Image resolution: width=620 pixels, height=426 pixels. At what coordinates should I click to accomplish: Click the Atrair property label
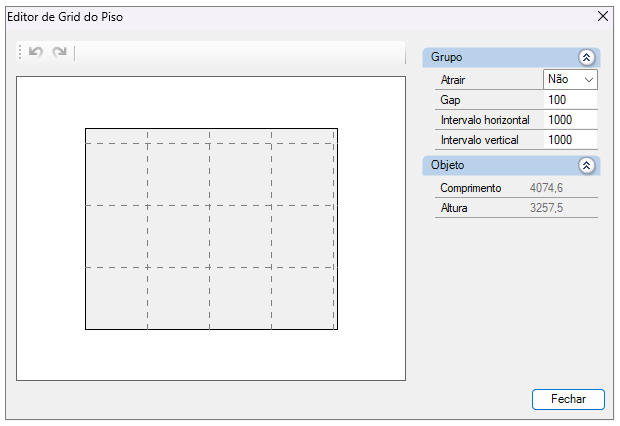coord(453,79)
